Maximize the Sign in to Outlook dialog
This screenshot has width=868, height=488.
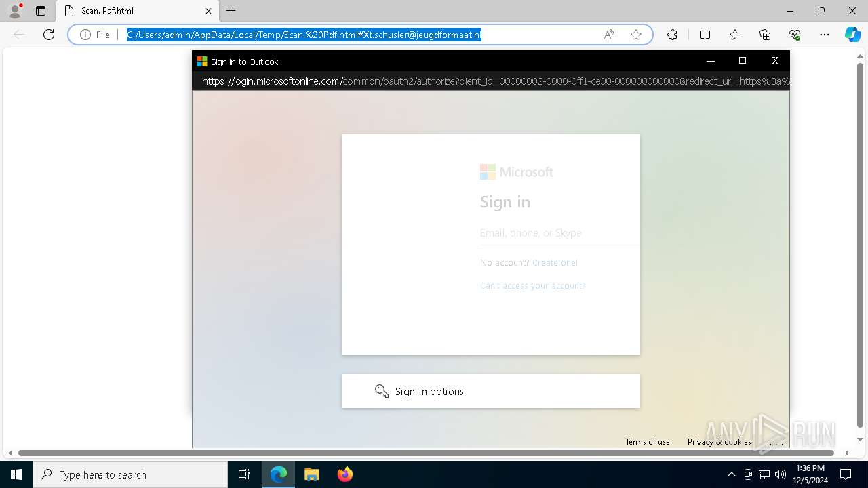[x=743, y=61]
